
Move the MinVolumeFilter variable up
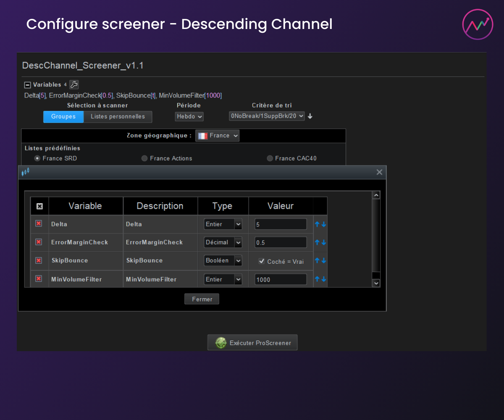318,279
